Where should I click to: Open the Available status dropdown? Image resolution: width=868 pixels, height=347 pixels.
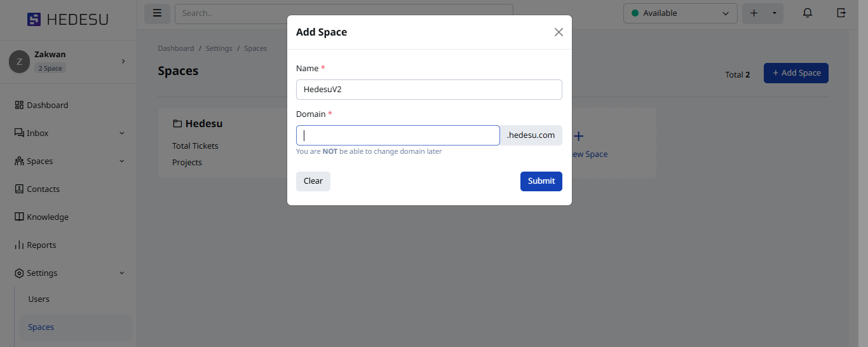tap(680, 13)
